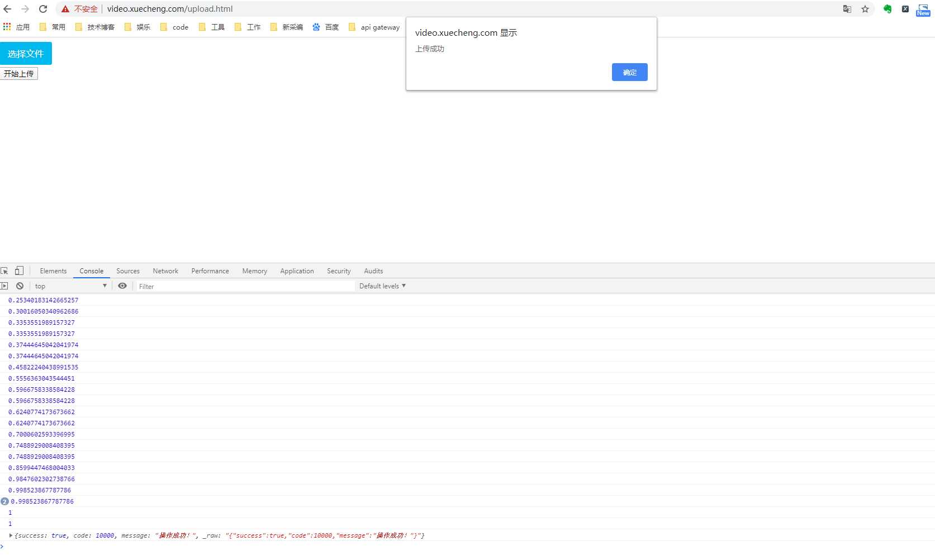Open the 技术博客 bookmark folder
Image resolution: width=935 pixels, height=560 pixels.
95,27
